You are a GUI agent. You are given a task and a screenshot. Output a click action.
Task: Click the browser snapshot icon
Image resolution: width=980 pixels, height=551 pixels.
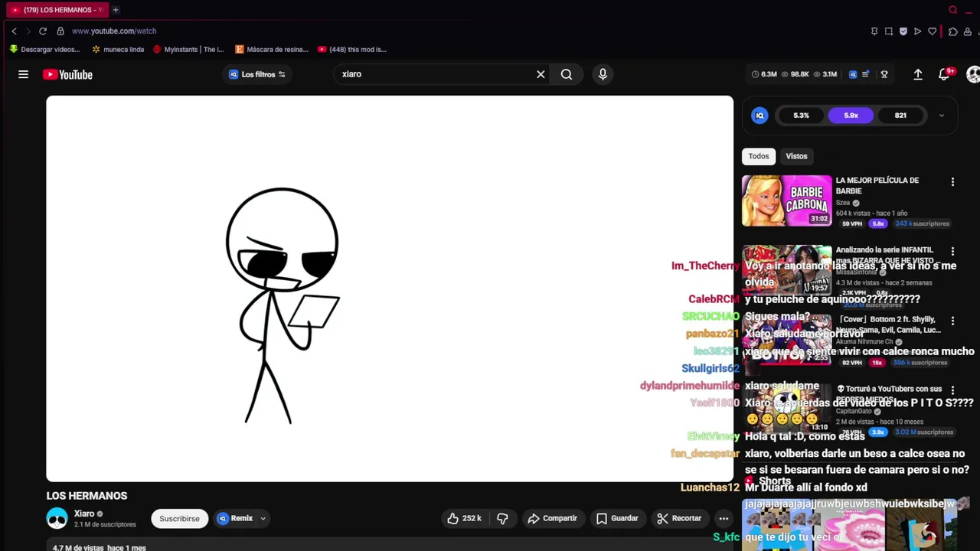[889, 31]
